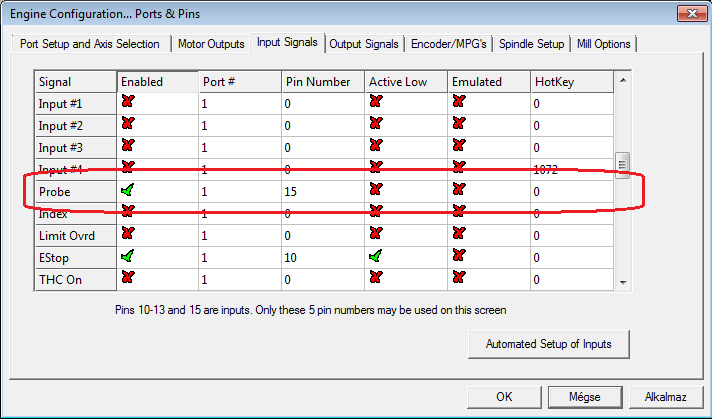The height and width of the screenshot is (419, 712).
Task: Toggle the Input #3 Active Low mark
Action: coord(375,146)
